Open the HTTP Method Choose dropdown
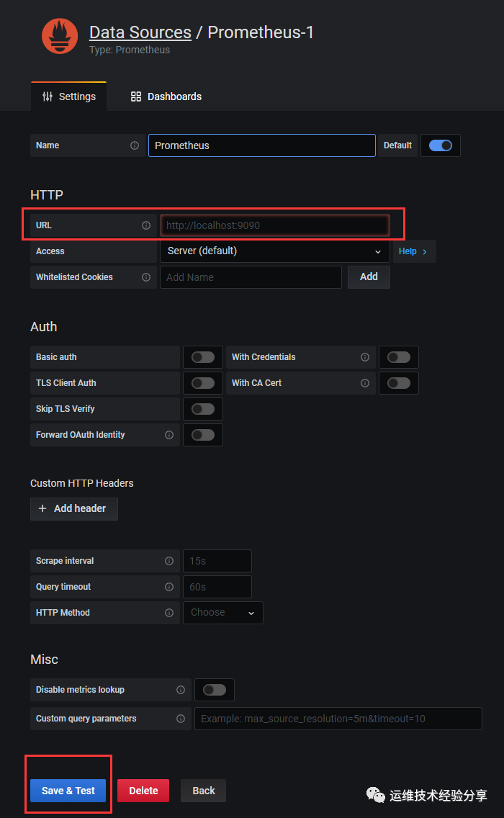 click(x=222, y=613)
